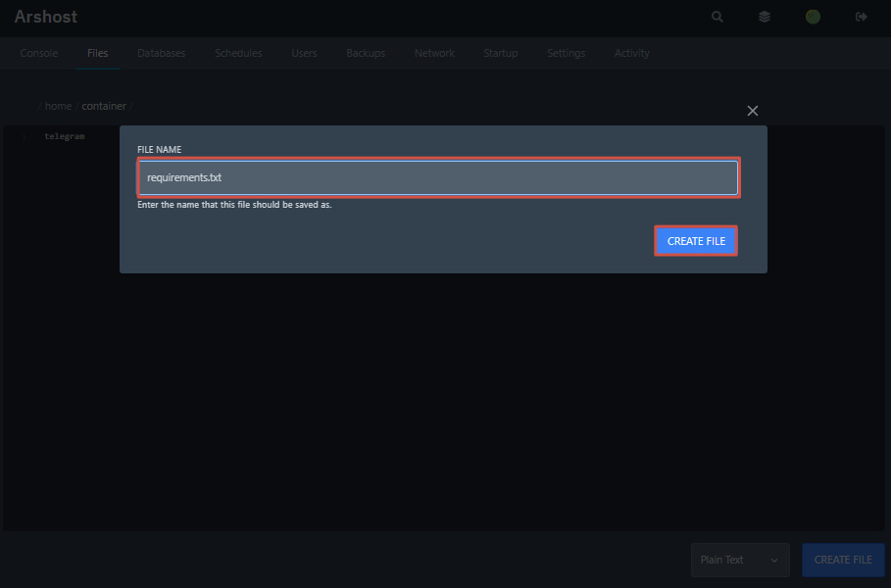891x588 pixels.
Task: Click CREATE FILE button in the dialog
Action: tap(696, 241)
